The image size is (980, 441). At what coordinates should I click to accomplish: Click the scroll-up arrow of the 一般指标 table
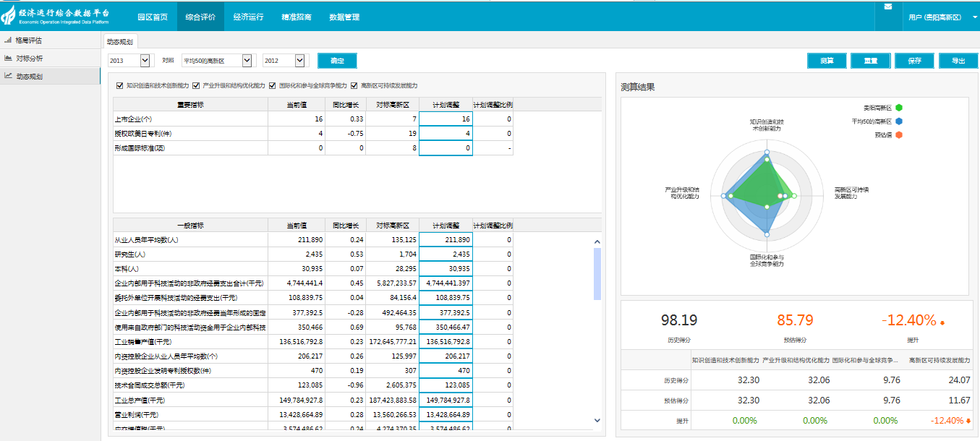[597, 242]
